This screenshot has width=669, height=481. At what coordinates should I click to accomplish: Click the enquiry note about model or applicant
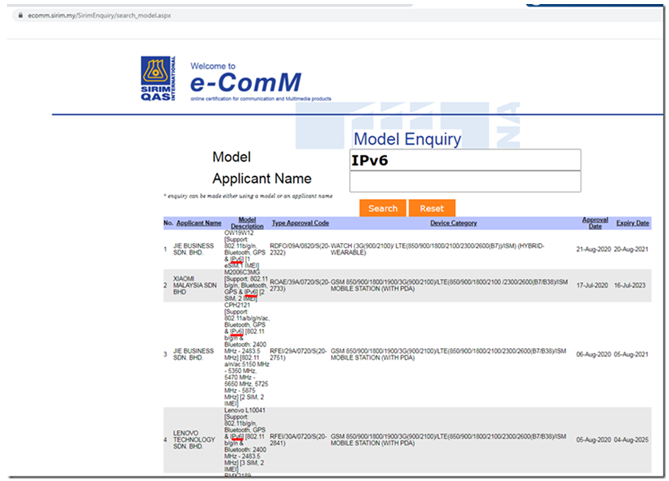248,196
